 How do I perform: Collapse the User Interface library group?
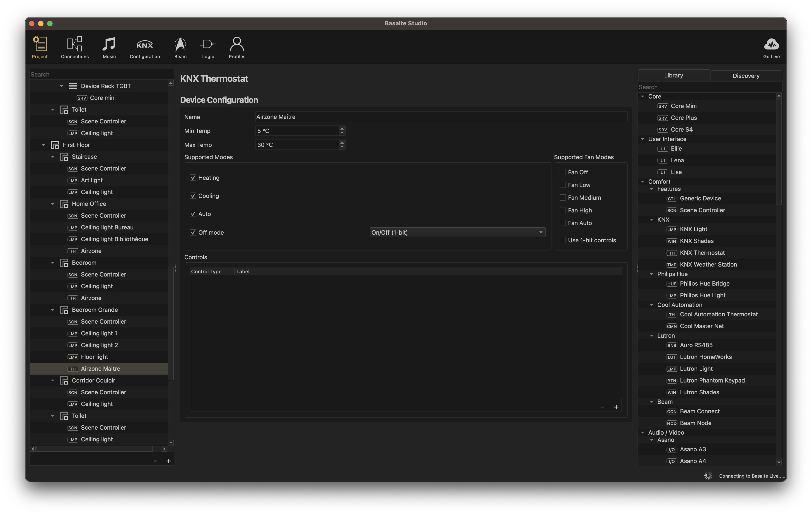click(642, 139)
